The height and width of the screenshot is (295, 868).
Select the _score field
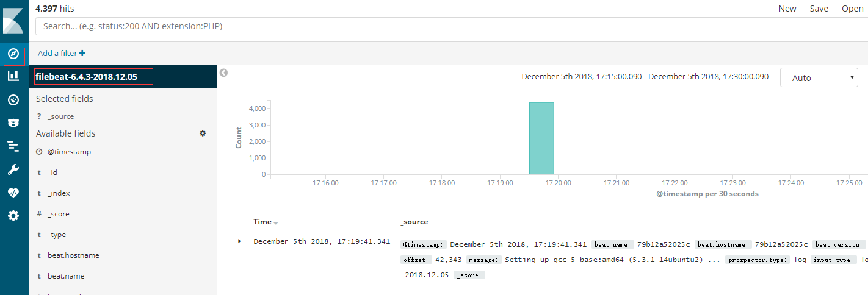coord(59,214)
